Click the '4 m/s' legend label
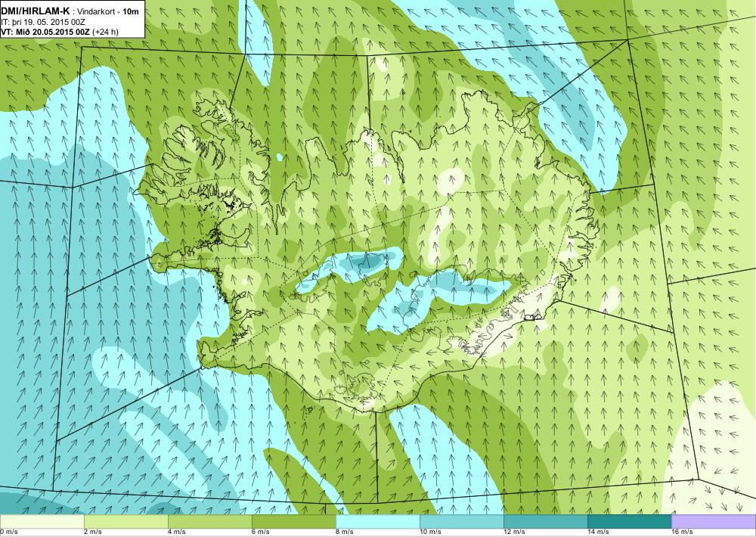 tap(177, 532)
